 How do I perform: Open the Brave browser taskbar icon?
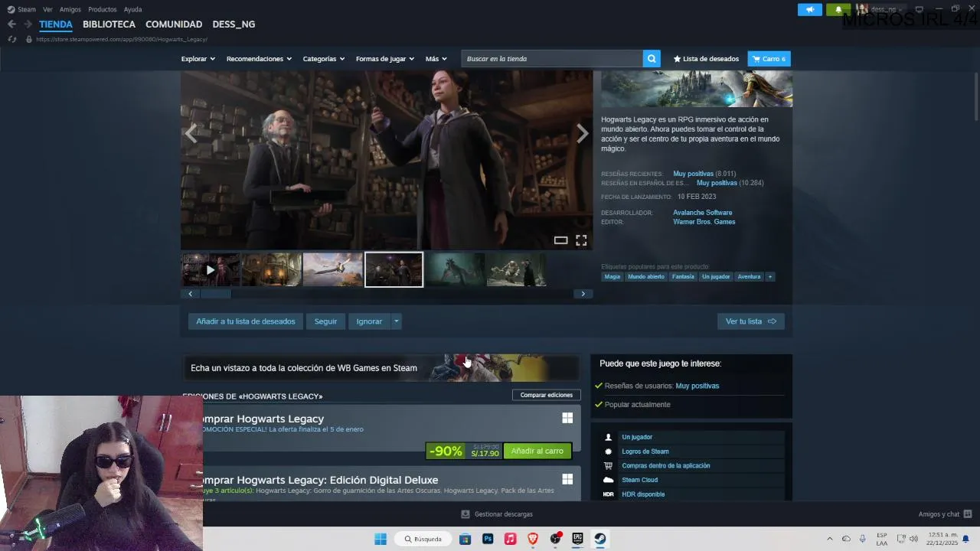533,539
